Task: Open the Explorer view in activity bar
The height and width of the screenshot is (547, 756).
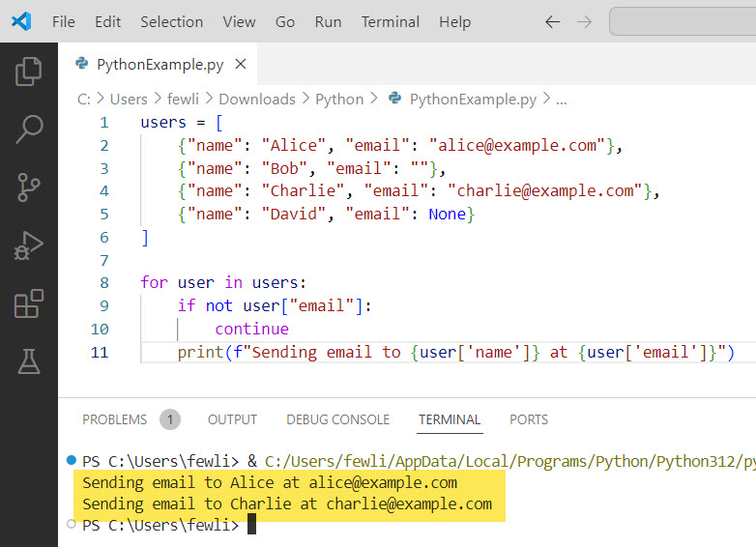Action: [x=29, y=72]
